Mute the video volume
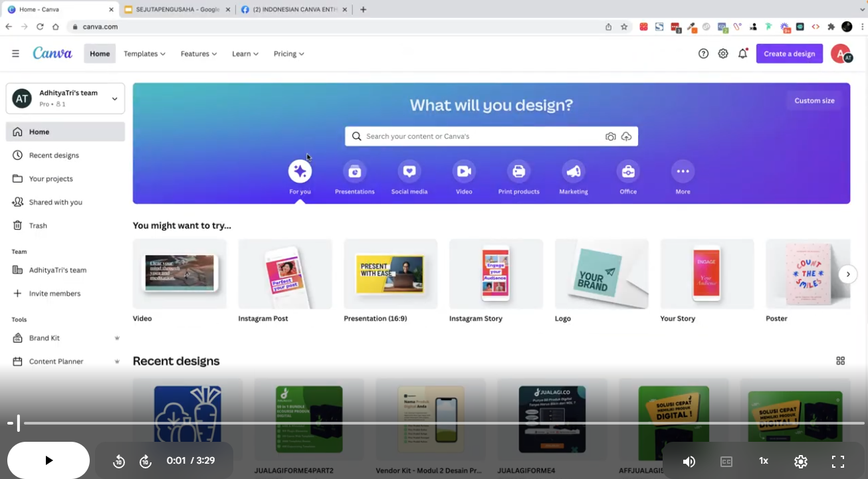 [x=689, y=461]
